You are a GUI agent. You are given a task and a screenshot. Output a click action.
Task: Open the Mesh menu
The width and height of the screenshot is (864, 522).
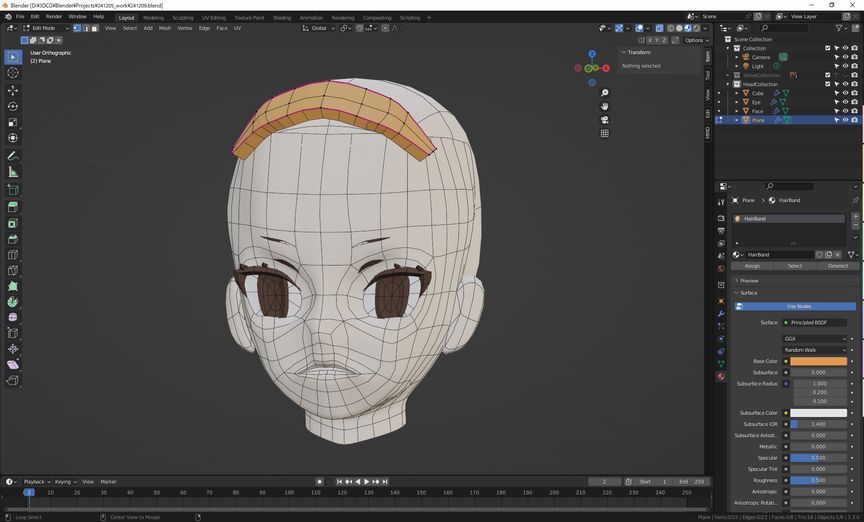(164, 28)
